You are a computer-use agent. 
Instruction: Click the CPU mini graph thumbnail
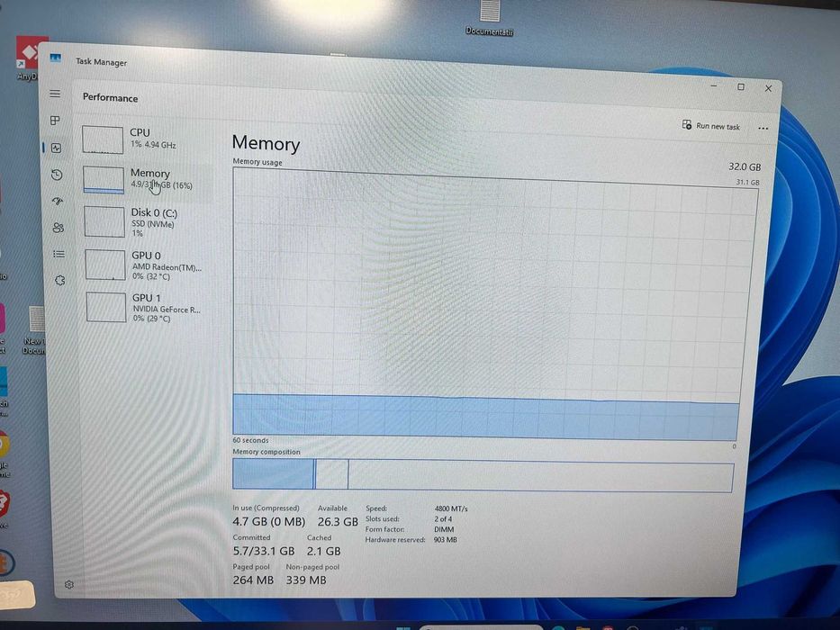[x=103, y=139]
